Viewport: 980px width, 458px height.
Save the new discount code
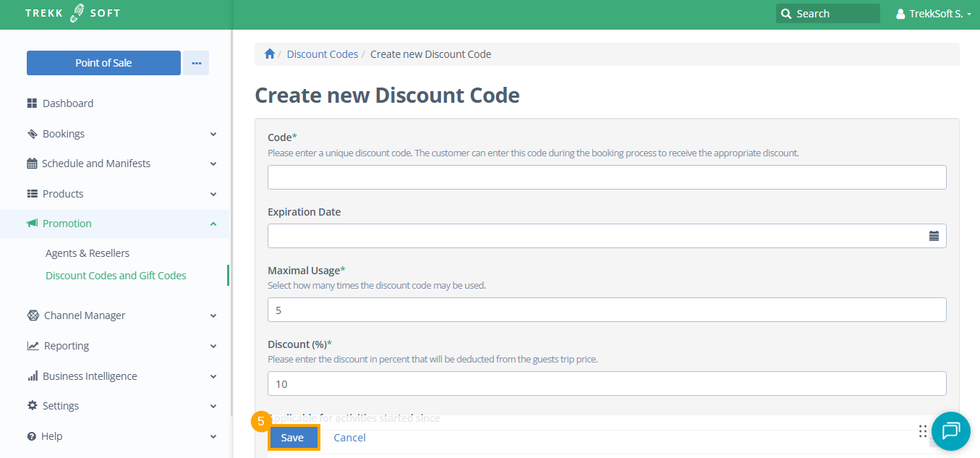[x=293, y=438]
